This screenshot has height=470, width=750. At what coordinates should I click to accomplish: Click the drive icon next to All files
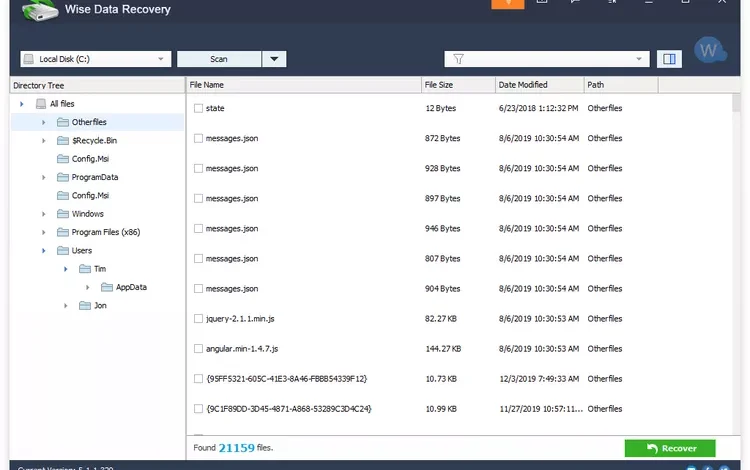click(x=41, y=104)
